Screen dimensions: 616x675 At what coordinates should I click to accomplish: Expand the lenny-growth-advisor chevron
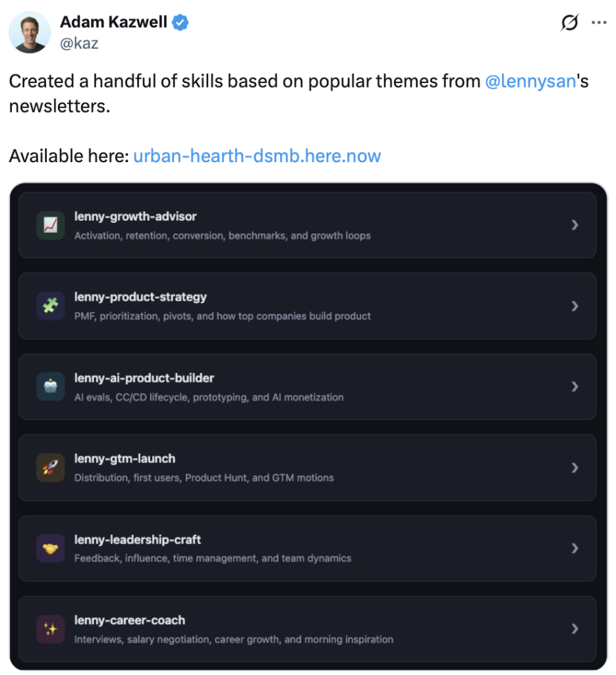click(x=574, y=225)
